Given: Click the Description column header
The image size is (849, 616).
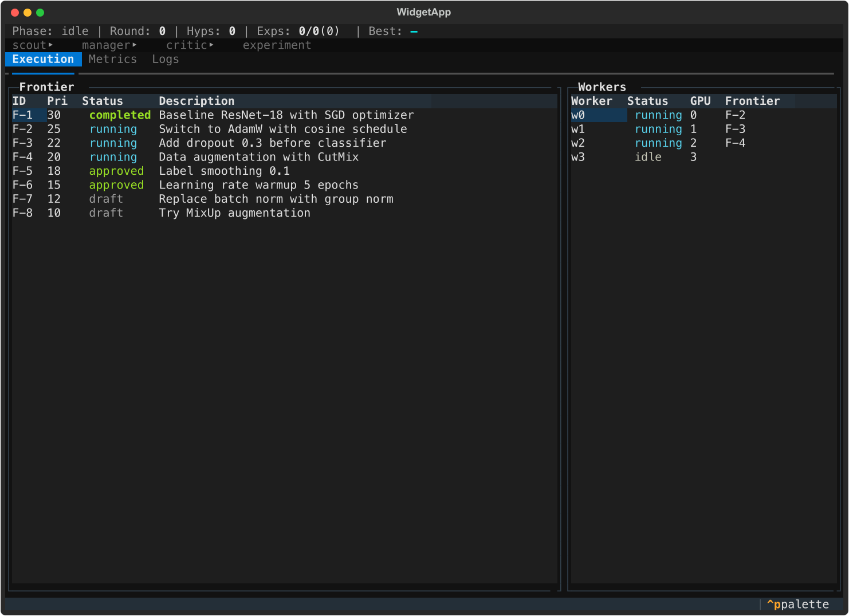Looking at the screenshot, I should click(x=196, y=101).
